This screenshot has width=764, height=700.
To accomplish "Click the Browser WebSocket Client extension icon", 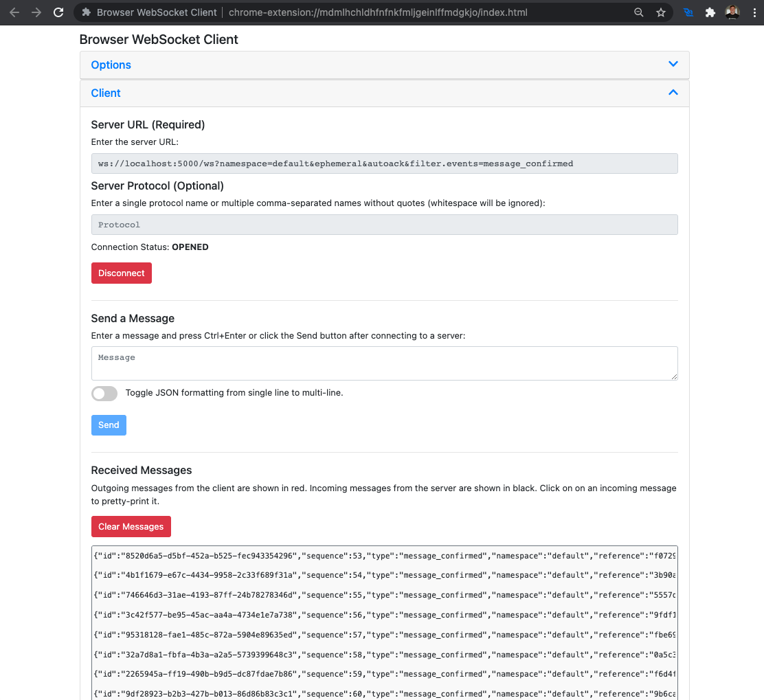I will coord(688,12).
